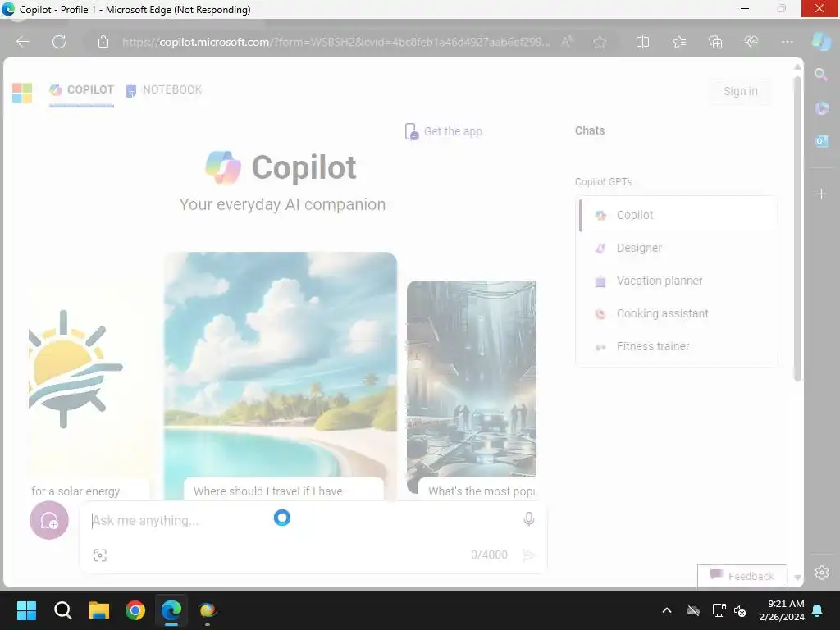
Task: Open the sidebar Search icon
Action: [821, 75]
